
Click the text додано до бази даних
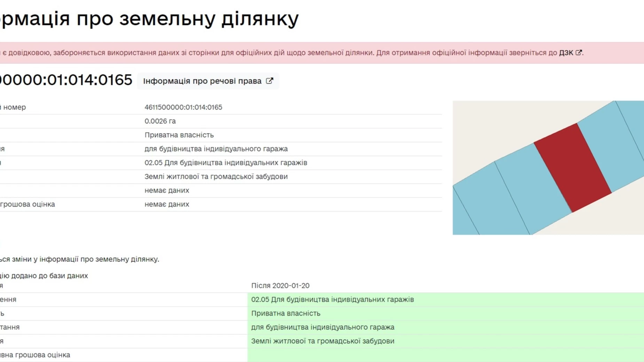click(49, 276)
